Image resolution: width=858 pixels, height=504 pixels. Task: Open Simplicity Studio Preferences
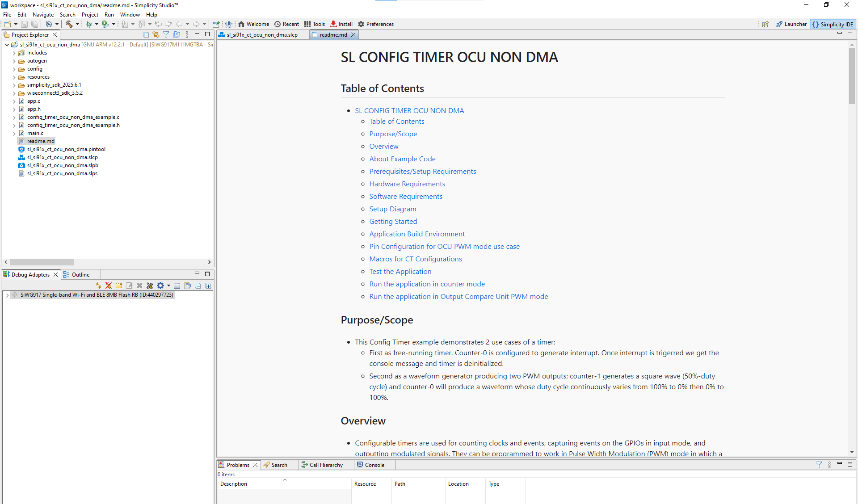point(375,24)
